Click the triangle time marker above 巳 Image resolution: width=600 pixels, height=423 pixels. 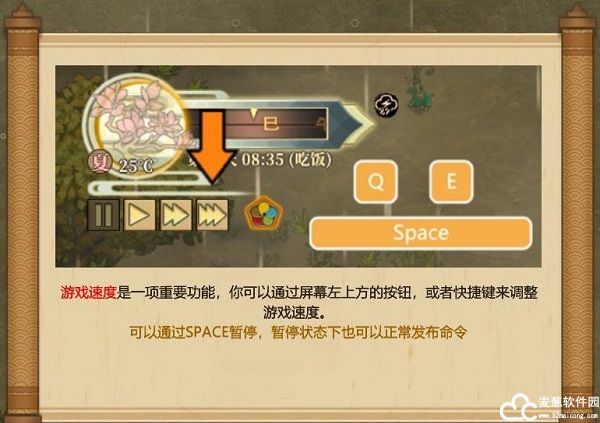(x=253, y=113)
